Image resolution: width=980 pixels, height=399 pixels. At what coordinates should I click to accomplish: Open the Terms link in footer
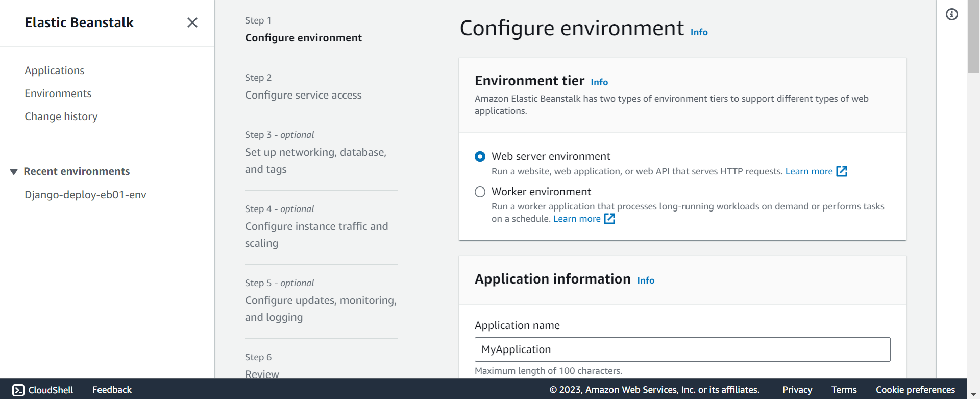coord(844,390)
